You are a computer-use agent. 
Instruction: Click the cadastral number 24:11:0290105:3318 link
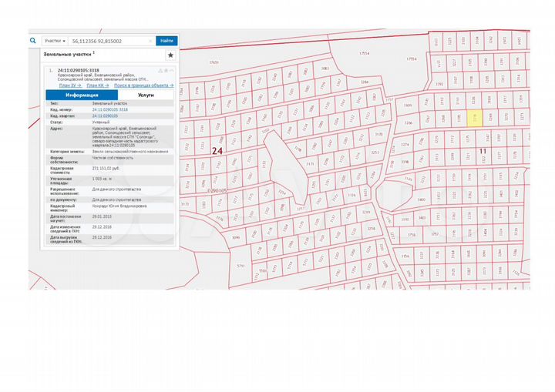click(109, 109)
